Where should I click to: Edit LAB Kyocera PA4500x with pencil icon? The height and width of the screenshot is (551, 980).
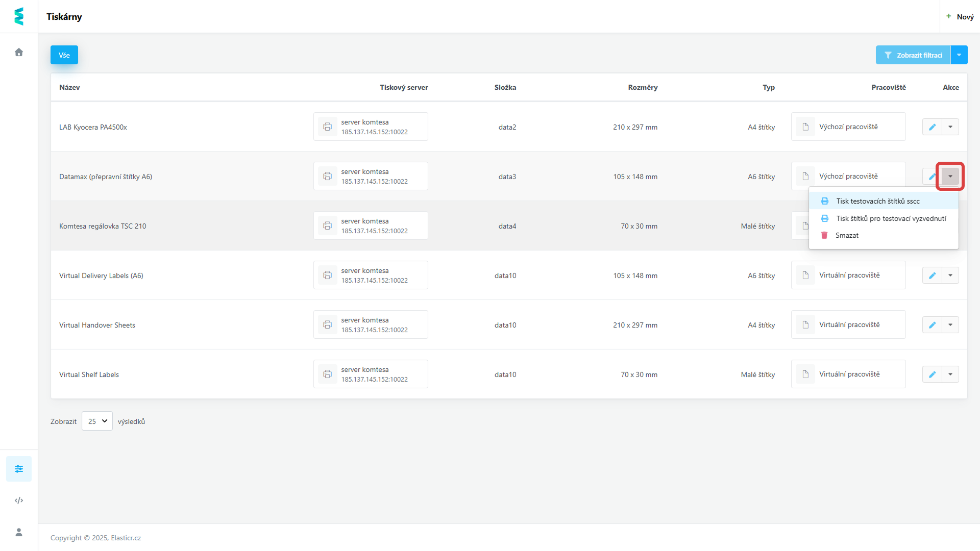932,127
